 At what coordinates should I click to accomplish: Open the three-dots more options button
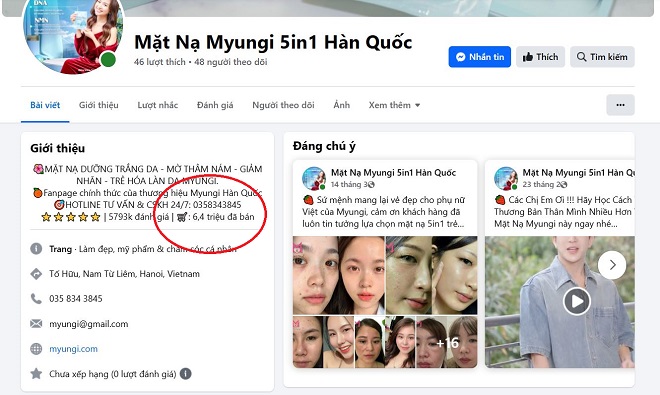[620, 105]
